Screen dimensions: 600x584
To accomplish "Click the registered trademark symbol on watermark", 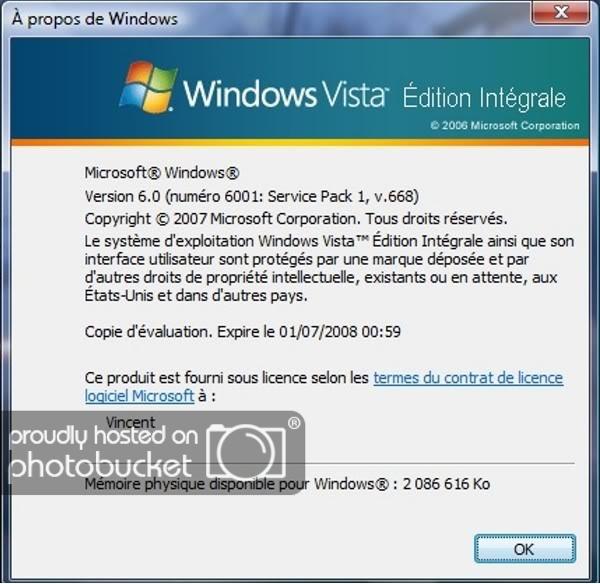I will (294, 423).
